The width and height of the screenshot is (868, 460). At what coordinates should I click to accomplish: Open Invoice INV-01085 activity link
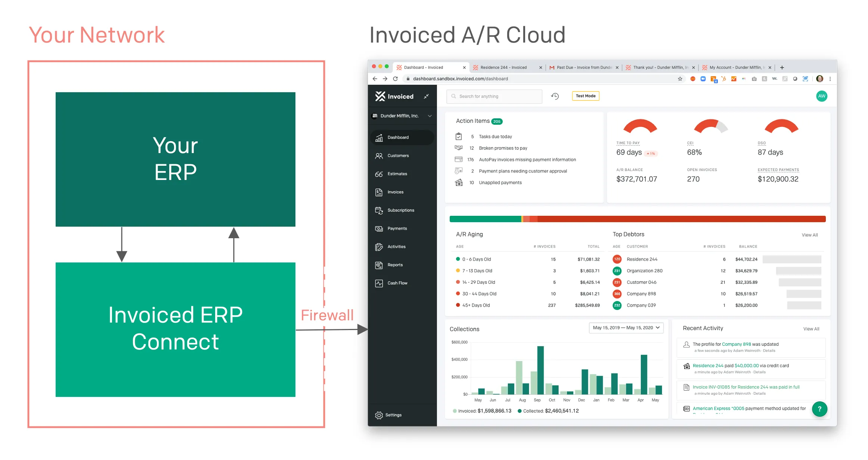[746, 387]
